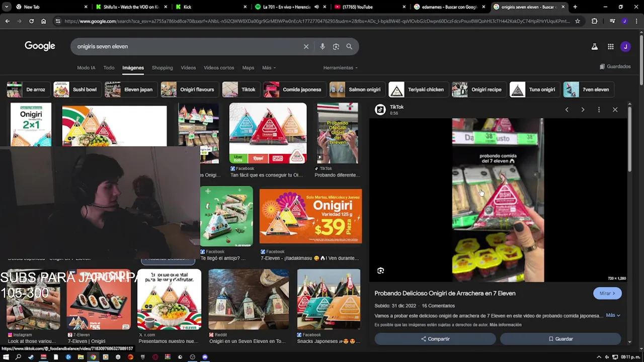Bookmark this page with the star
Image resolution: width=644 pixels, height=362 pixels.
(578, 21)
